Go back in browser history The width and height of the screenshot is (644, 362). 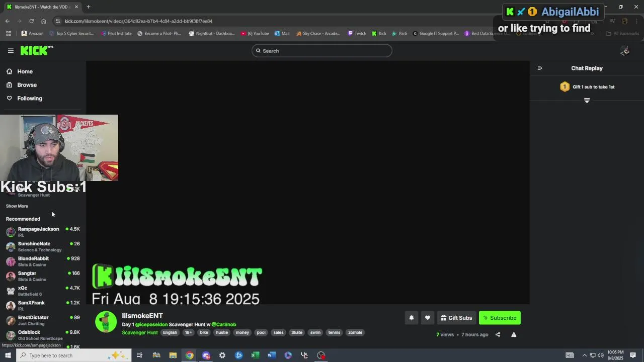(7, 21)
